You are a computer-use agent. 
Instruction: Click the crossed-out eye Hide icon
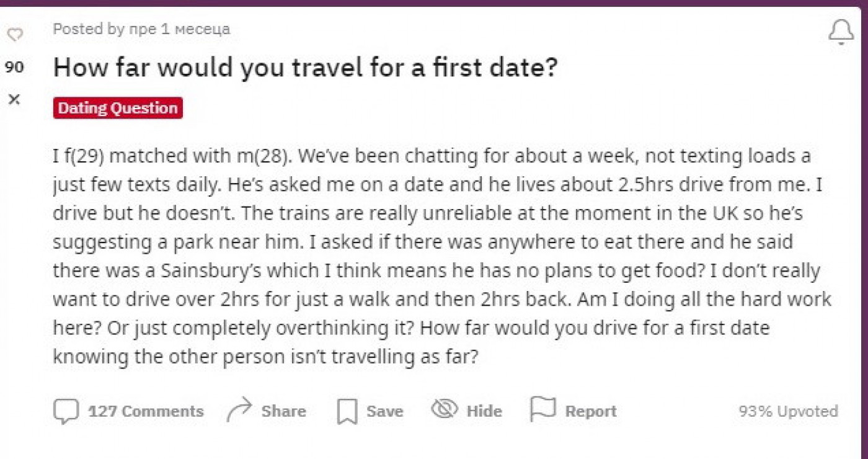(x=444, y=409)
